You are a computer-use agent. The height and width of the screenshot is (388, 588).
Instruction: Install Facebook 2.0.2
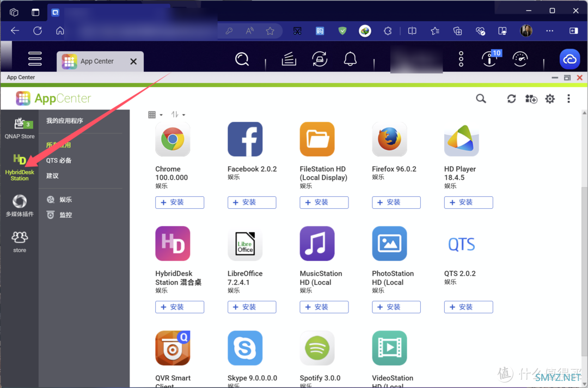point(252,202)
